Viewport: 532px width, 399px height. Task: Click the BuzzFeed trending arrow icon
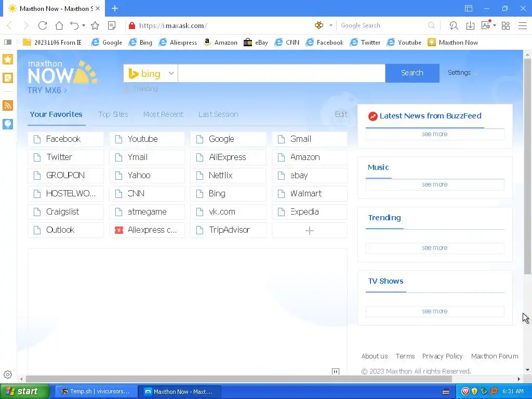click(x=373, y=116)
